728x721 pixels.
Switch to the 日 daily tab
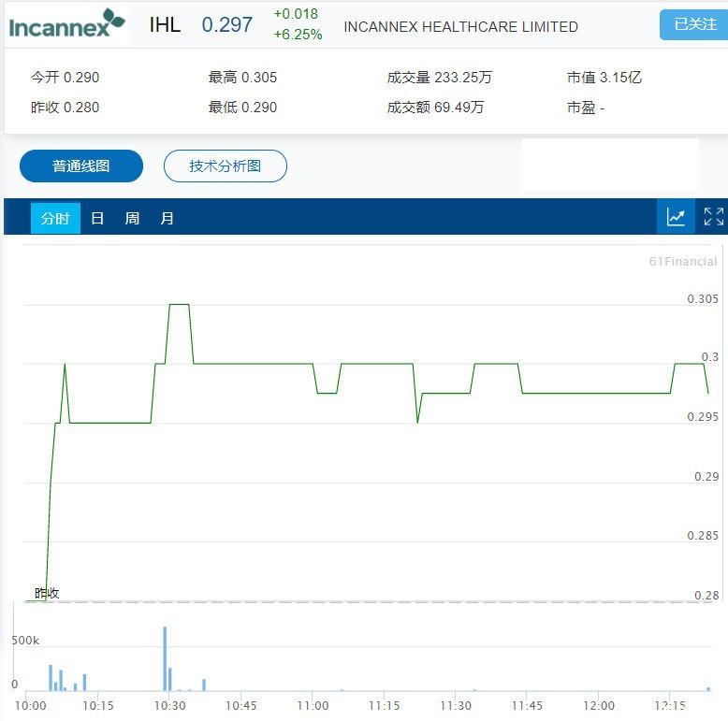[x=97, y=218]
